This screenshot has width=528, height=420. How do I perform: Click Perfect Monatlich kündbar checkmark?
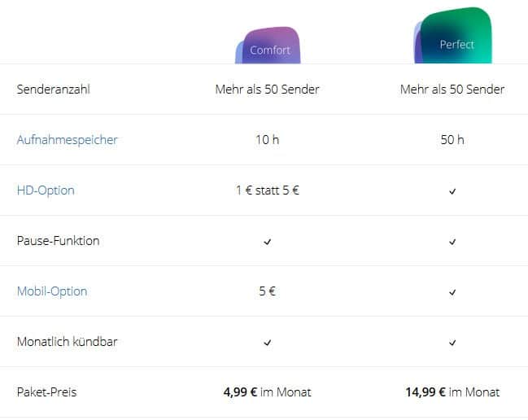(x=452, y=343)
